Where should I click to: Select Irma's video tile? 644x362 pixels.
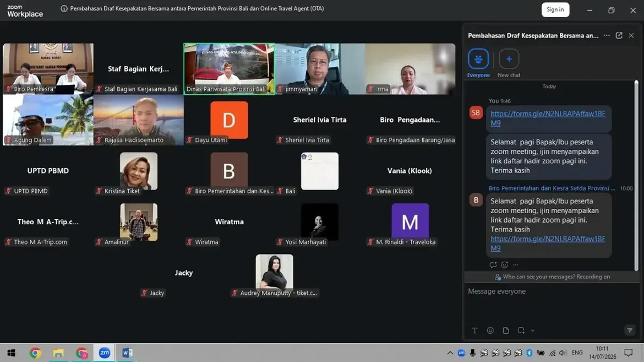point(410,69)
